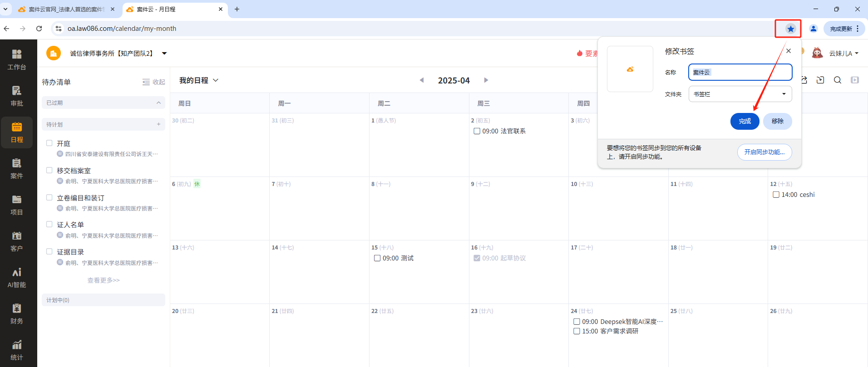
Task: Go to the 案件 cases section
Action: (x=17, y=168)
